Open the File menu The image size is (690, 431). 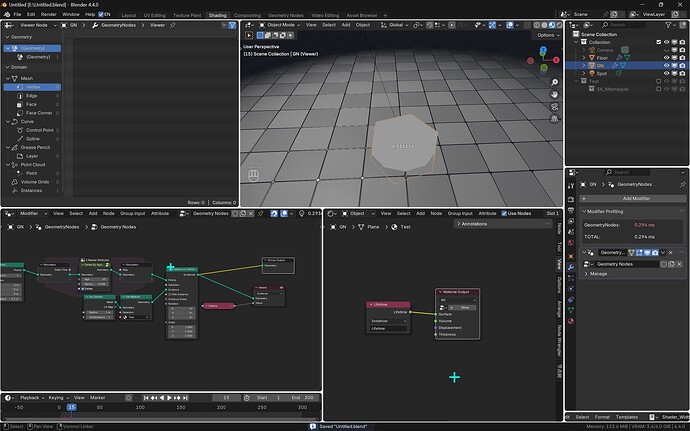[17, 15]
